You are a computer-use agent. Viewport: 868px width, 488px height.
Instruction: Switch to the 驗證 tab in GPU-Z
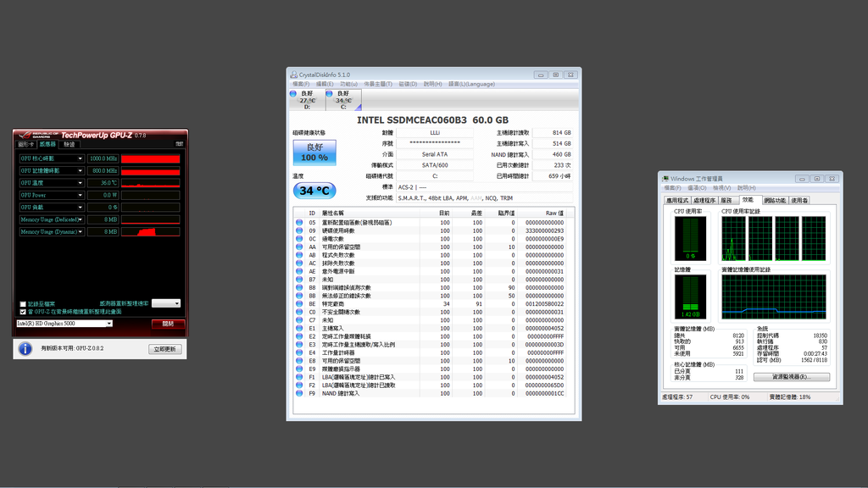(70, 144)
